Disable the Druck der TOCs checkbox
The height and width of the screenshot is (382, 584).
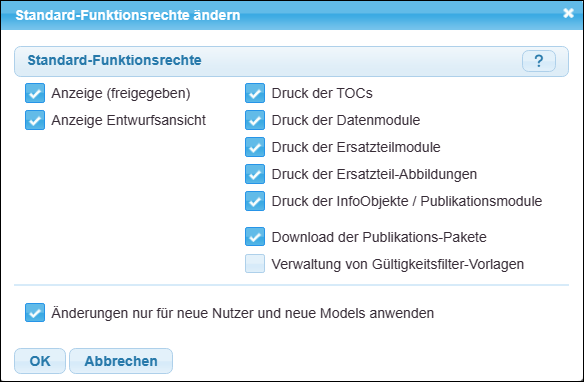tap(255, 93)
